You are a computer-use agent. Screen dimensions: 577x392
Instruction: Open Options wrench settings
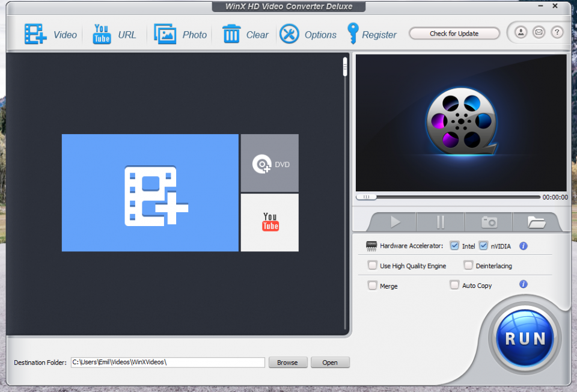290,34
